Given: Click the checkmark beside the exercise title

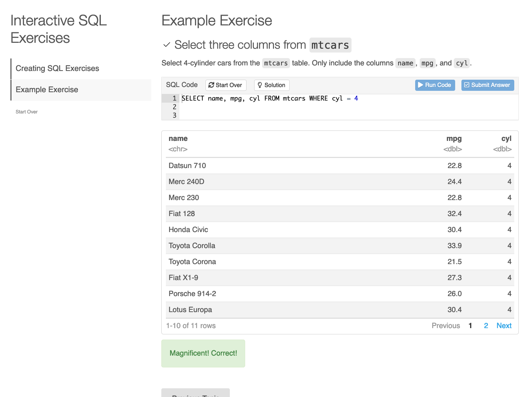Looking at the screenshot, I should pos(167,45).
